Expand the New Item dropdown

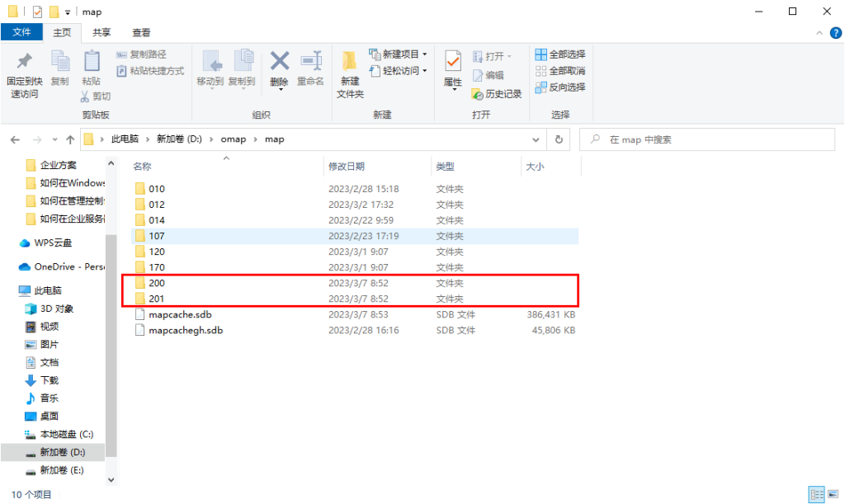point(399,54)
